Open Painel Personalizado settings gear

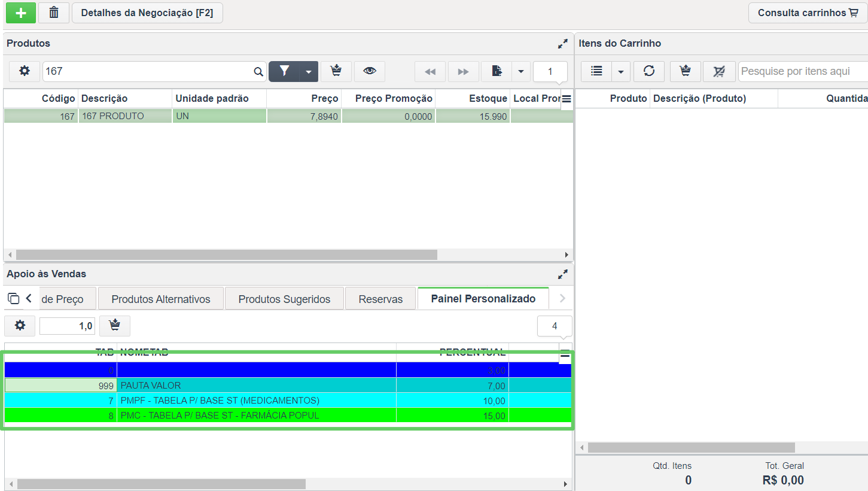20,326
